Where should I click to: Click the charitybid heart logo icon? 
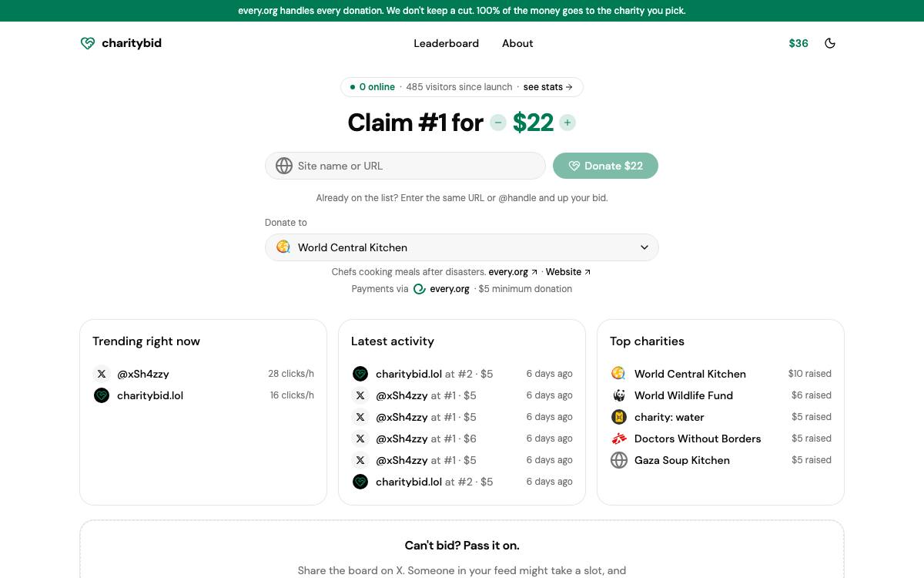tap(88, 43)
